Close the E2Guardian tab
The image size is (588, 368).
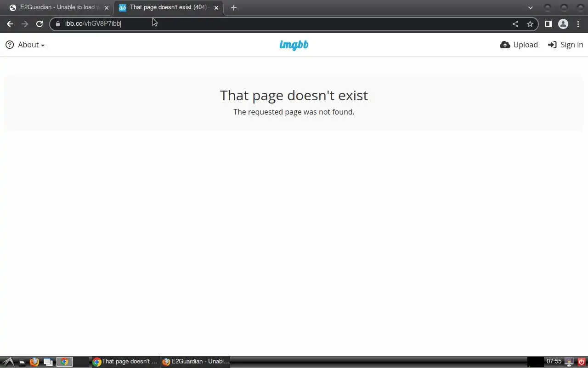click(x=107, y=8)
